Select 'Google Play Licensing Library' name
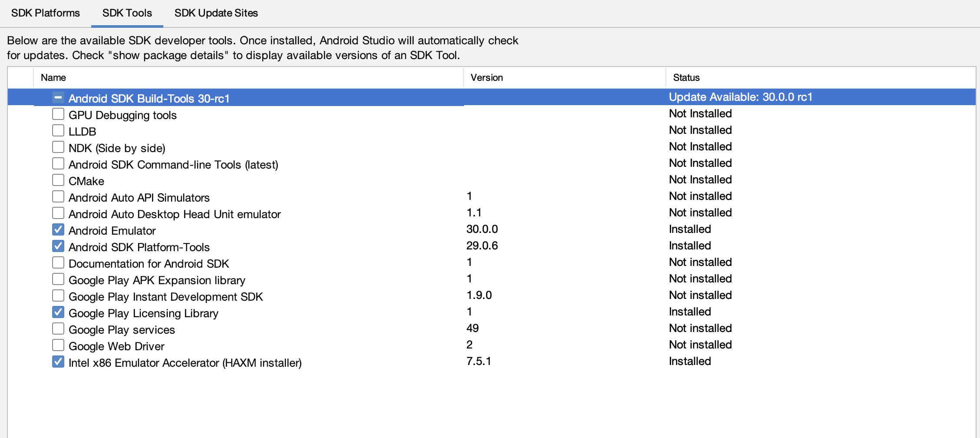 tap(143, 313)
